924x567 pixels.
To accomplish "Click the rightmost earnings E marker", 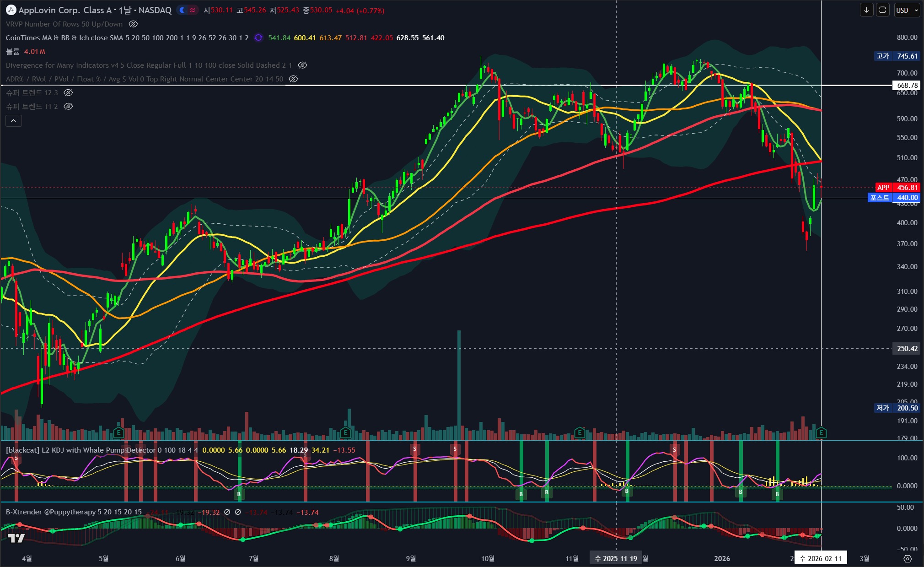I will coord(821,432).
